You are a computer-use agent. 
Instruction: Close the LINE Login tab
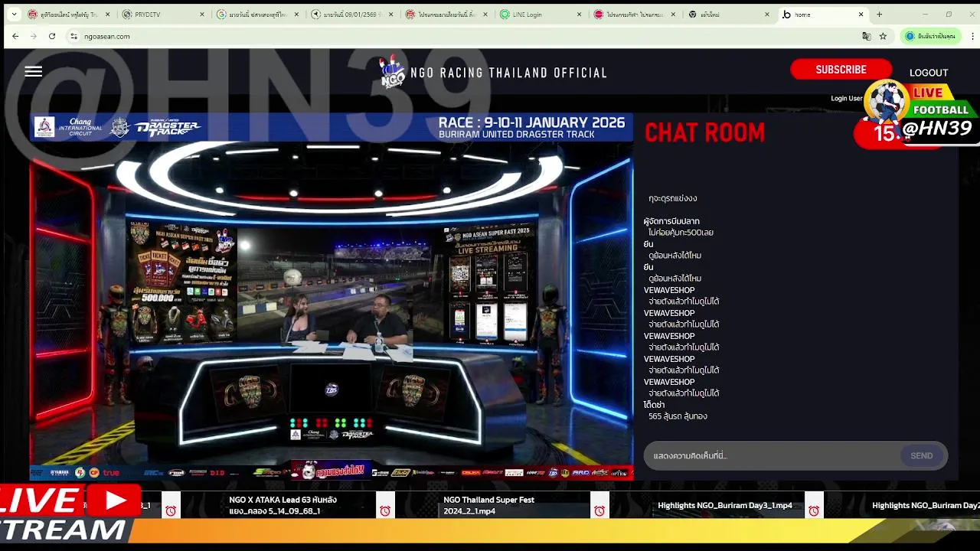click(579, 15)
